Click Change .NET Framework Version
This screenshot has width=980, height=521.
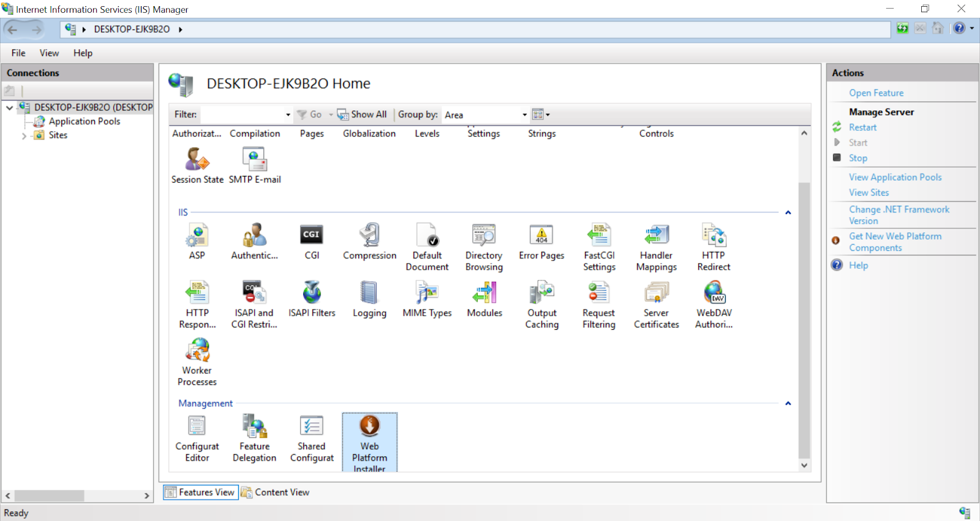[899, 215]
